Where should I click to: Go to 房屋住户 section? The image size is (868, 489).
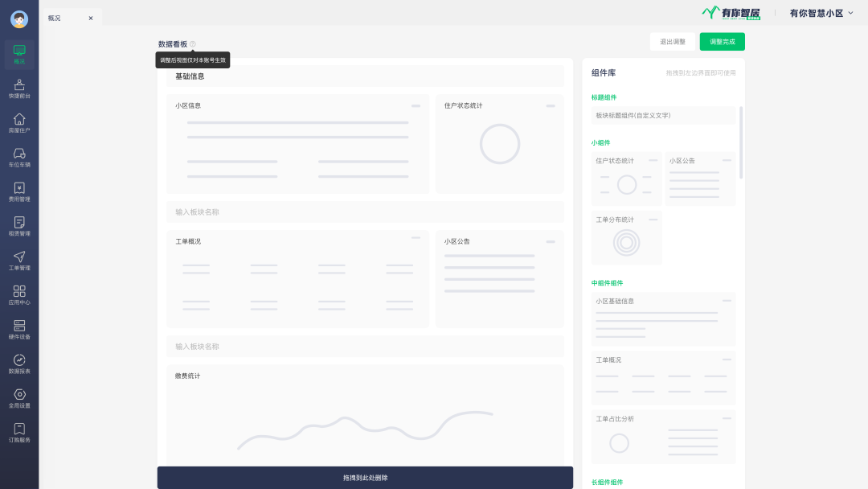pos(19,122)
